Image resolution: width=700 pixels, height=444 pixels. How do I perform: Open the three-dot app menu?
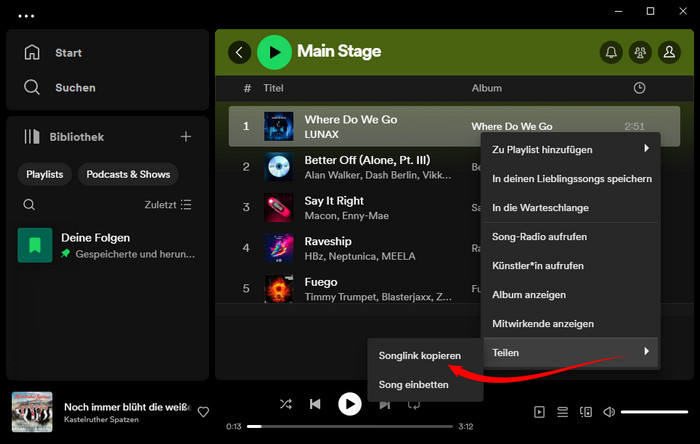coord(26,16)
